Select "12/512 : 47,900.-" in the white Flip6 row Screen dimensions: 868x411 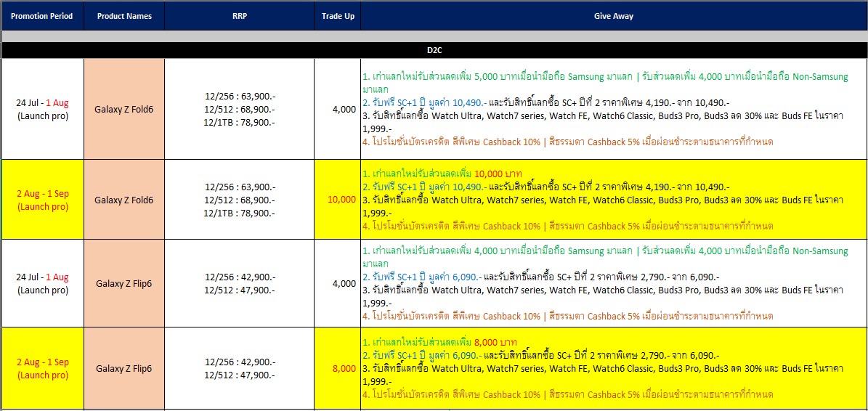pyautogui.click(x=239, y=290)
